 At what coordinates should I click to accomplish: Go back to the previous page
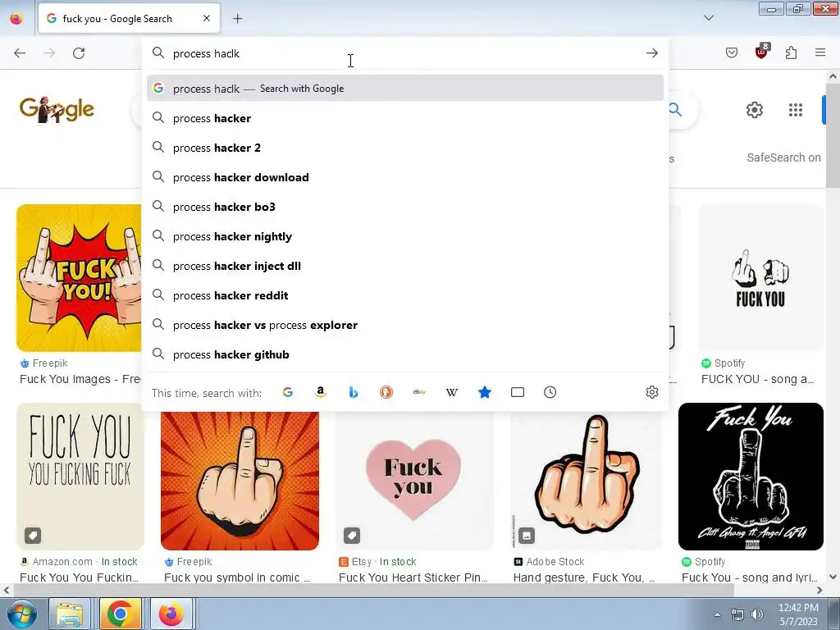20,53
